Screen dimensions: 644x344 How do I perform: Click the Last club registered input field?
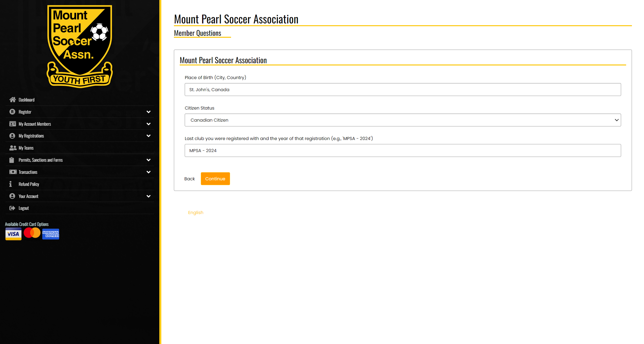(x=403, y=151)
